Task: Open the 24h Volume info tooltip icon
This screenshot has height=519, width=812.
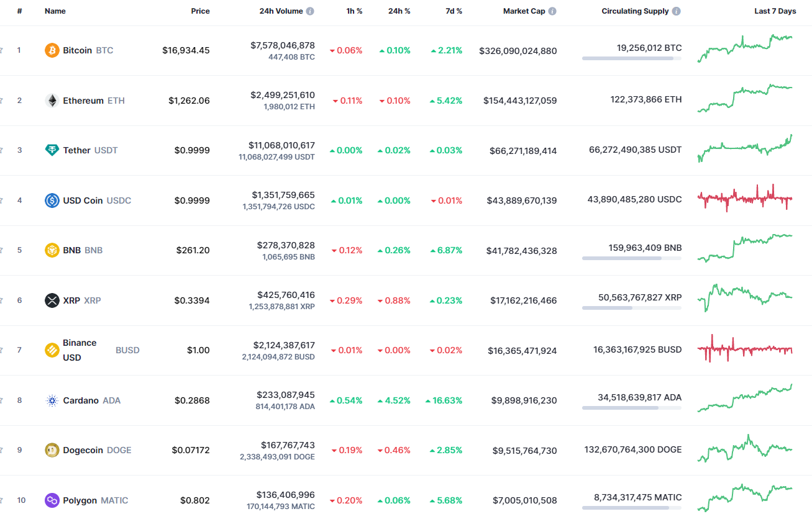Action: point(309,10)
